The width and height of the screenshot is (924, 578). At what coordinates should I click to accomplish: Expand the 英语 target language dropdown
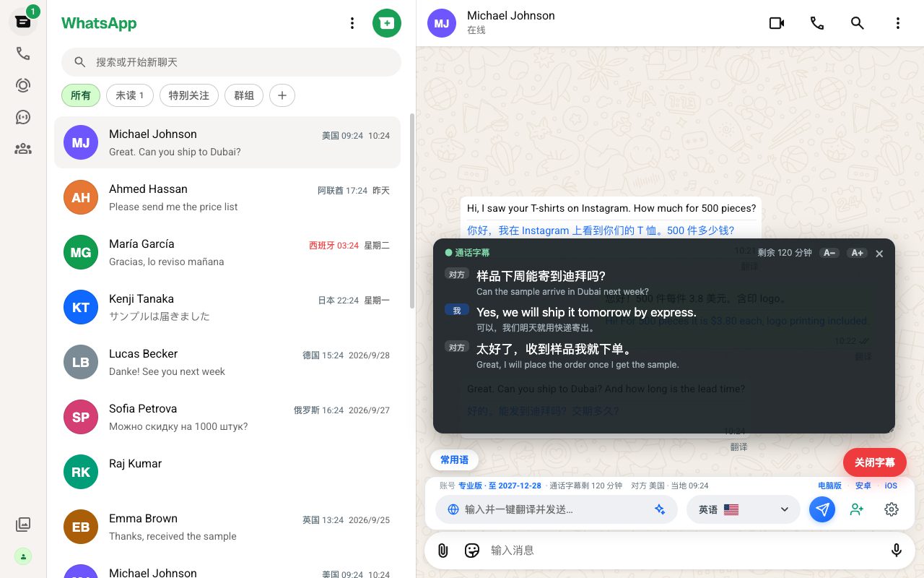click(x=743, y=509)
